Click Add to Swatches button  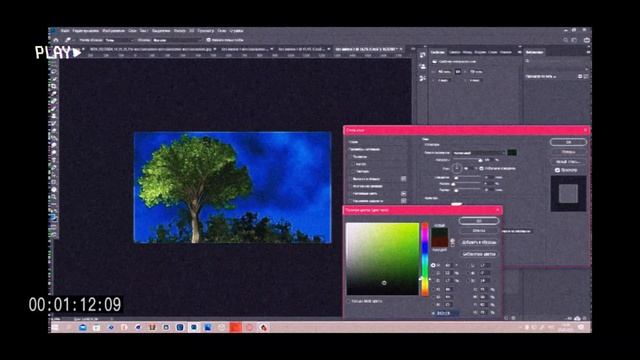click(479, 242)
